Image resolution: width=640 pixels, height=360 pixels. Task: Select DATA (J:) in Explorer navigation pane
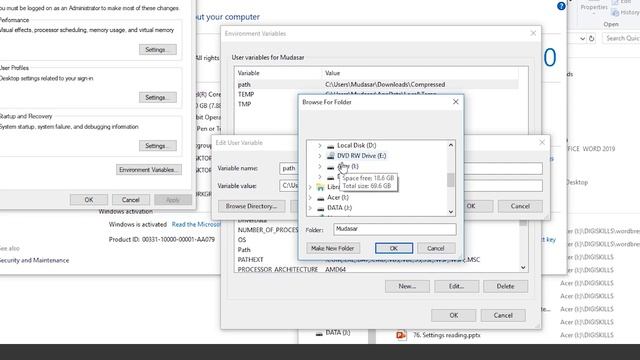tap(338, 333)
